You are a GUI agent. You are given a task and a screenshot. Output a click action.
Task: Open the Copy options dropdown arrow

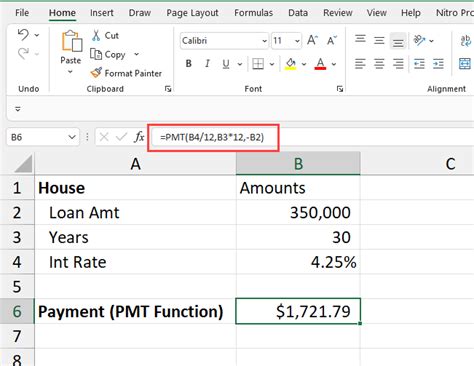[x=136, y=54]
